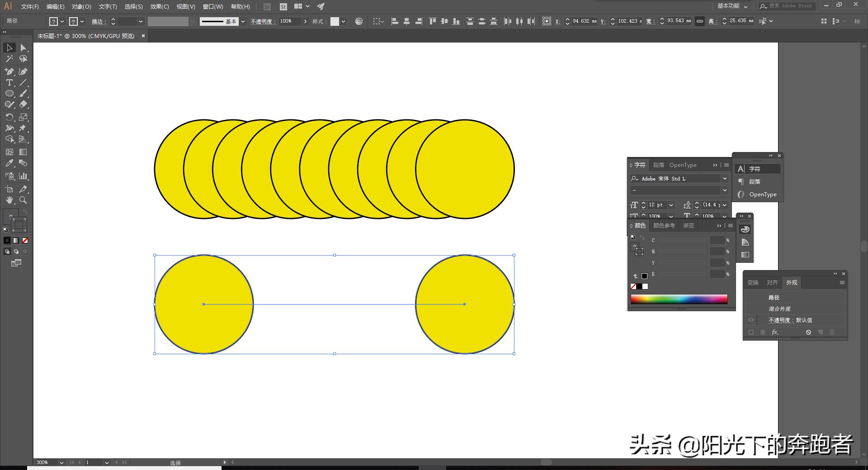868x470 pixels.
Task: Select the Shaper tool
Action: 9,104
